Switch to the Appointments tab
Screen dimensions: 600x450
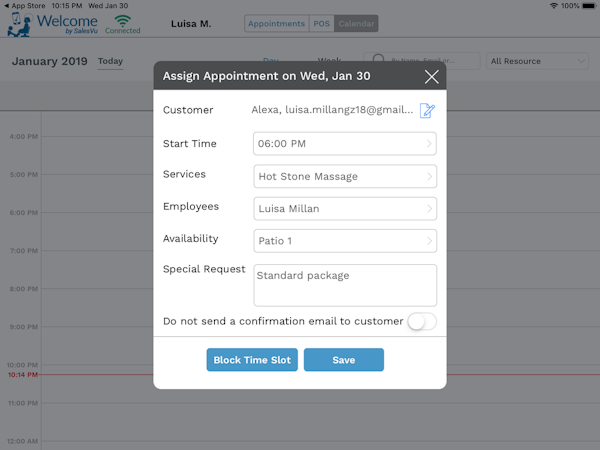[x=277, y=24]
